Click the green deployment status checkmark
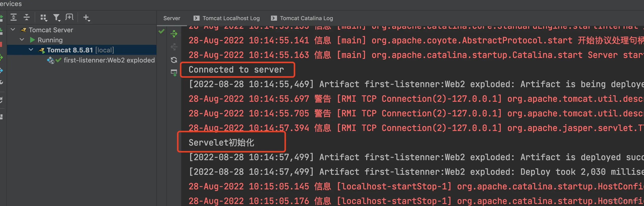Viewport: 644px width, 206px height. tap(162, 31)
